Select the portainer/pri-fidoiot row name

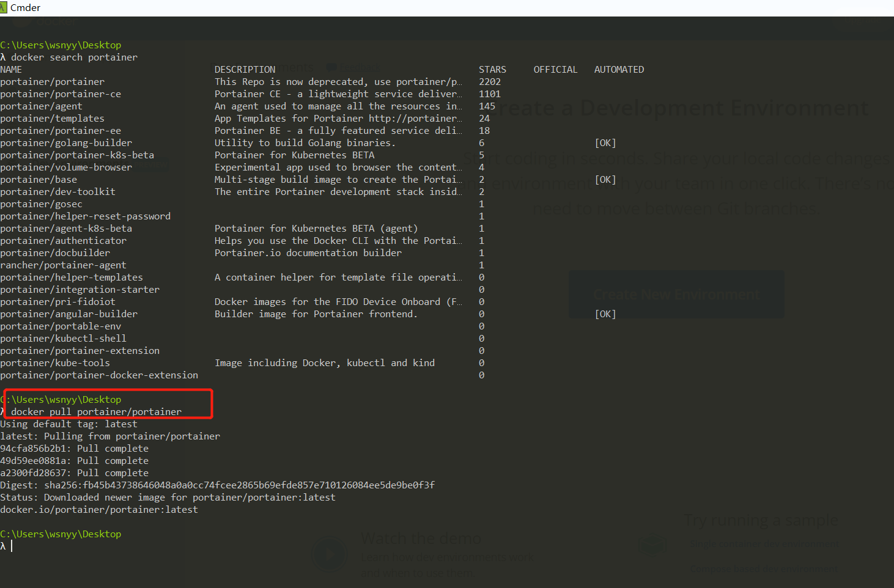coord(57,302)
